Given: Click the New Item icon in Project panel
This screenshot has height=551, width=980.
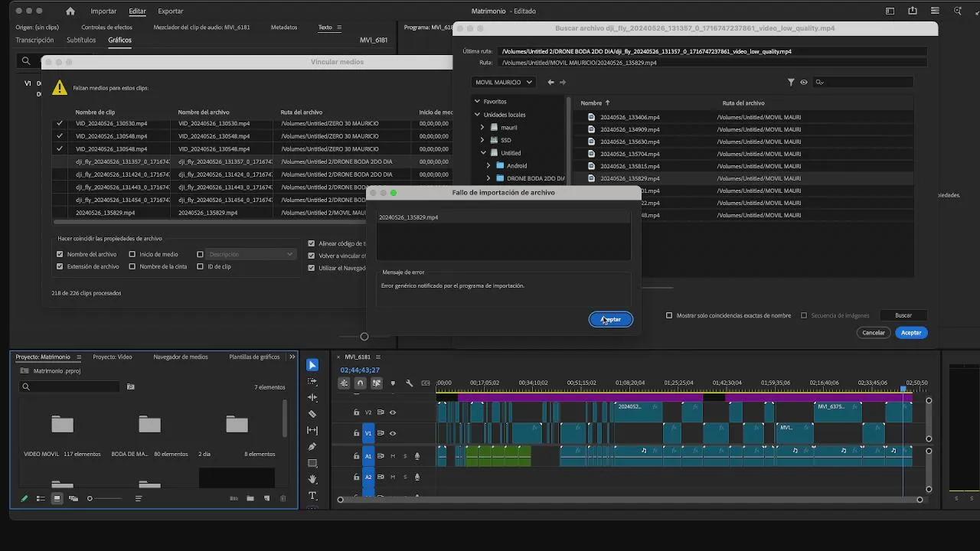Looking at the screenshot, I should click(266, 498).
